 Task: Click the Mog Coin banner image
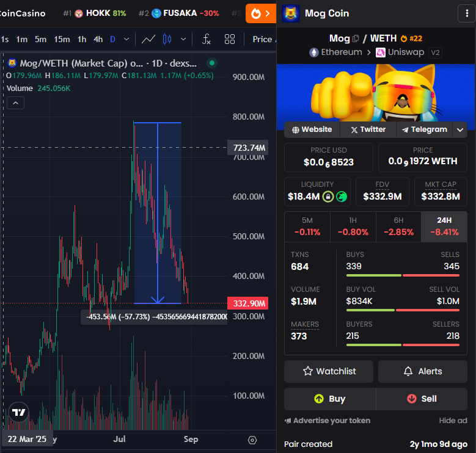[376, 94]
